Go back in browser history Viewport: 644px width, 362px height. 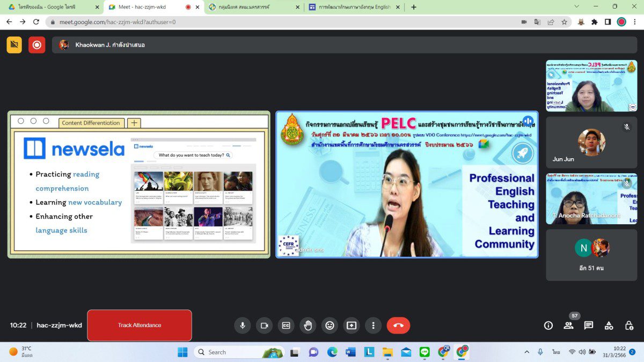click(9, 22)
